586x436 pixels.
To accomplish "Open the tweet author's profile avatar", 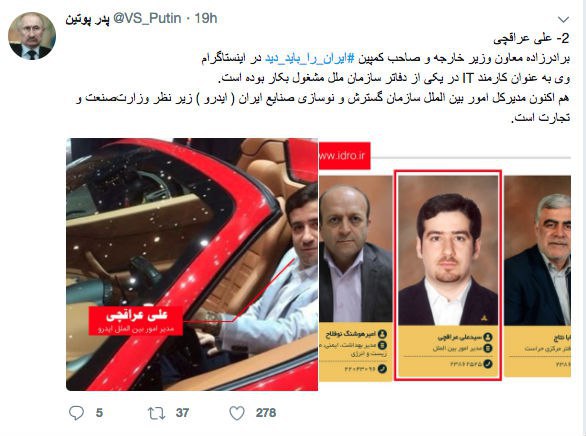I will pyautogui.click(x=32, y=36).
